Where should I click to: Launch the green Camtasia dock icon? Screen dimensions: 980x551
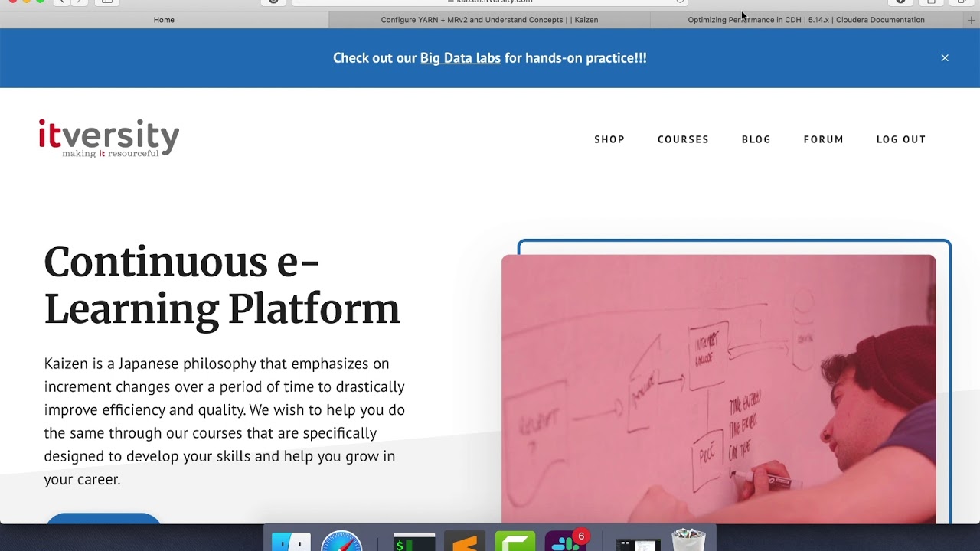515,541
